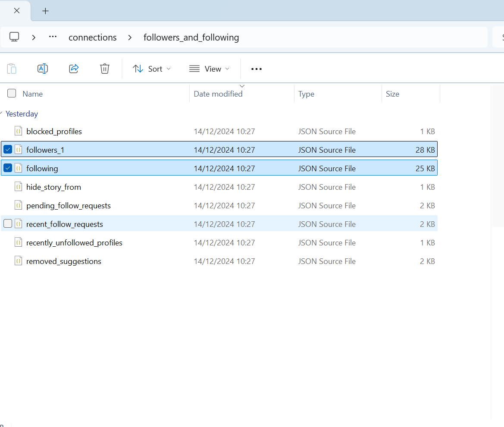Click the recently_unfollowed_profiles JSON file icon
The image size is (504, 427).
pyautogui.click(x=18, y=242)
